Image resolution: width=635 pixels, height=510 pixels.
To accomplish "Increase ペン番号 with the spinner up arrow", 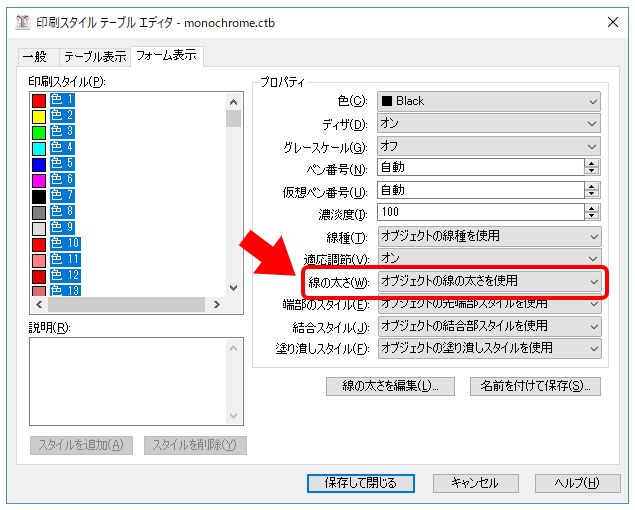I will (592, 163).
